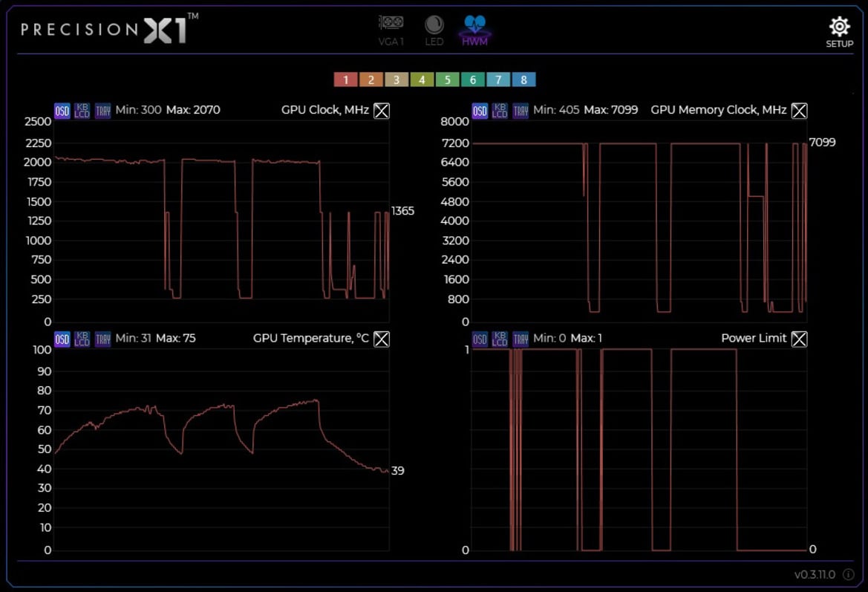Click the Min: 31 temperature label
Image resolution: width=868 pixels, height=592 pixels.
click(133, 338)
